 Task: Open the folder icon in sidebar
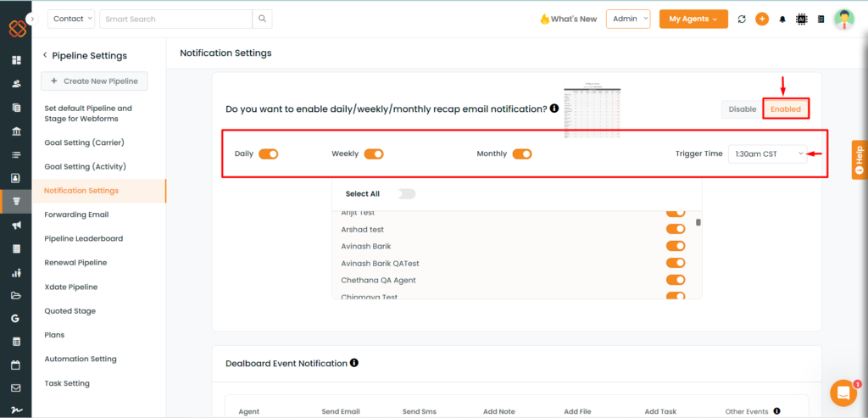(16, 295)
